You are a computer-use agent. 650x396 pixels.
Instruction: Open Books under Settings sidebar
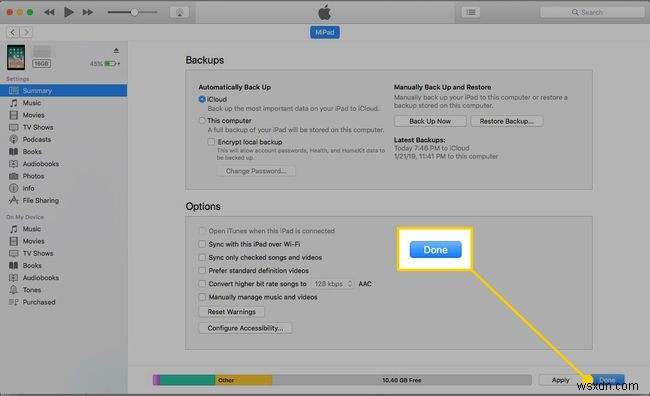coord(63,151)
